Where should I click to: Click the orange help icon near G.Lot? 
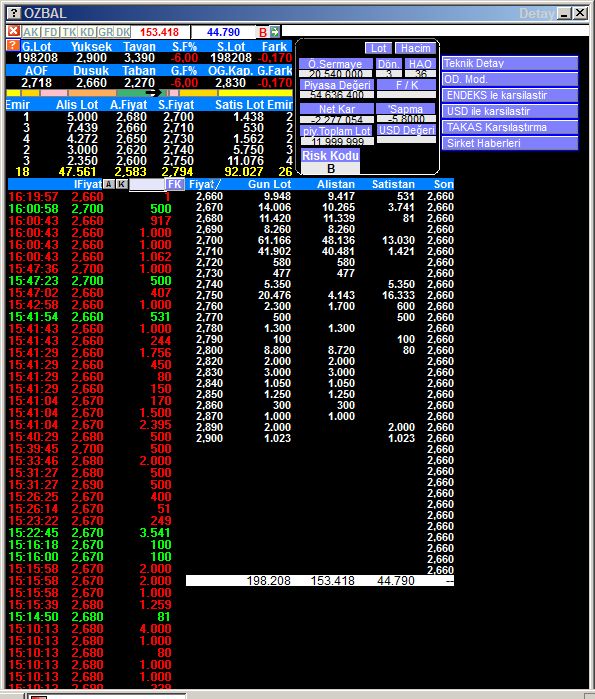click(x=13, y=45)
